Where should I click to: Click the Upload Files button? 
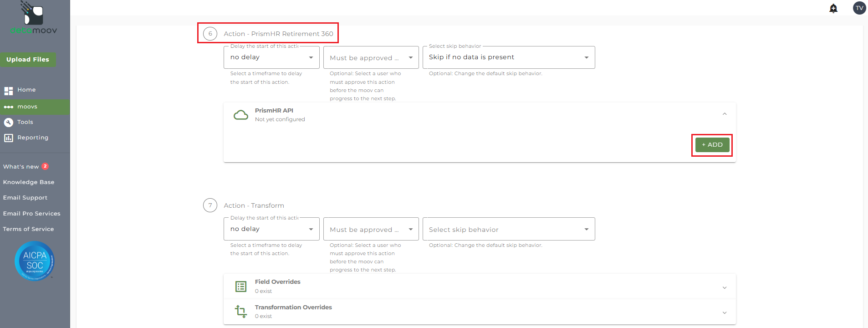click(28, 60)
